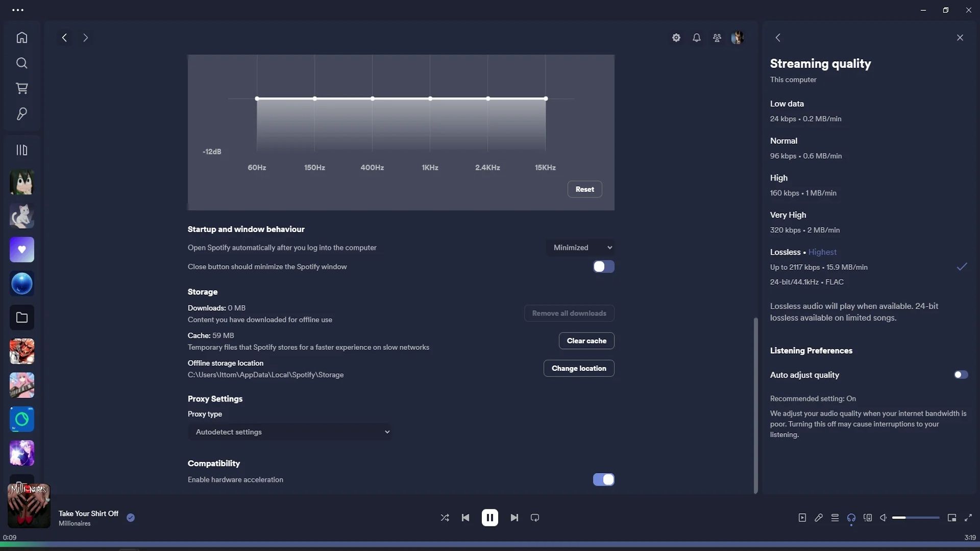Click the Now Playing fullscreen icon

tap(969, 517)
